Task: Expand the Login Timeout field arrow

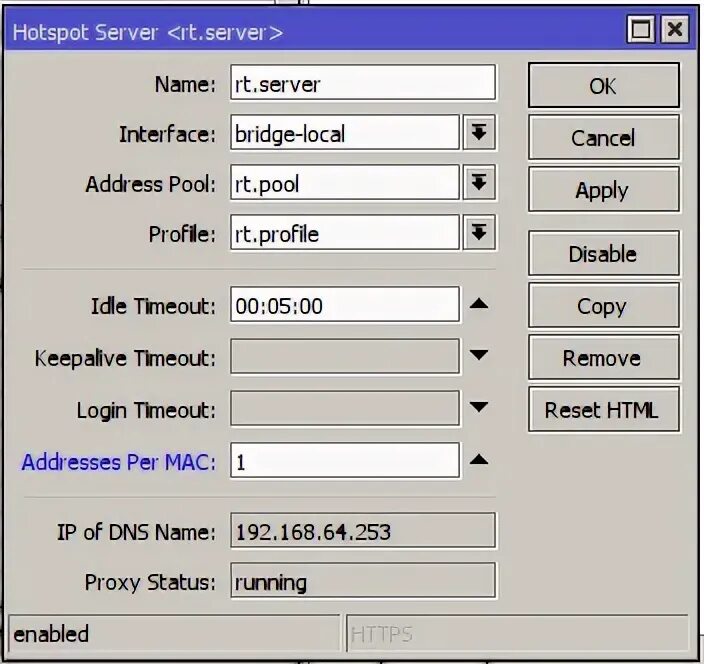Action: click(479, 407)
